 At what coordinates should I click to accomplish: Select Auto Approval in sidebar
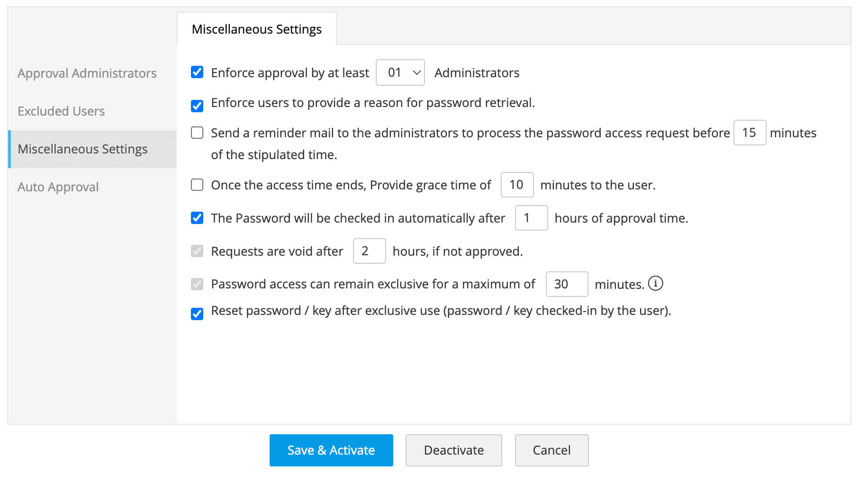(58, 187)
